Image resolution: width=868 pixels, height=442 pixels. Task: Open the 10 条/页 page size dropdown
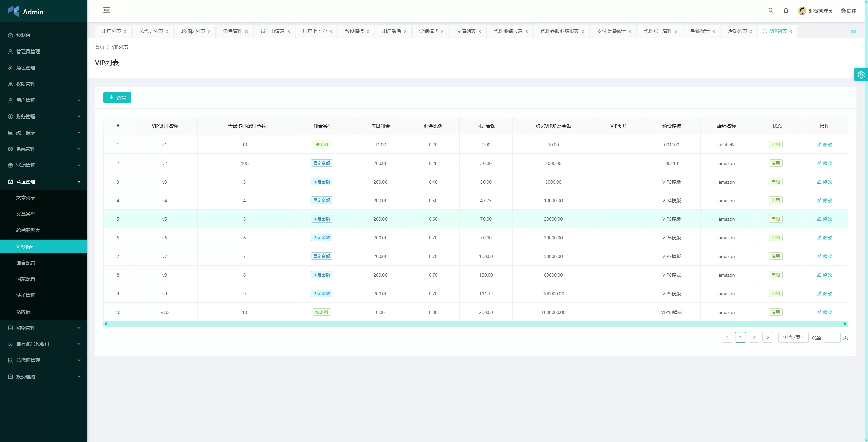(x=793, y=337)
